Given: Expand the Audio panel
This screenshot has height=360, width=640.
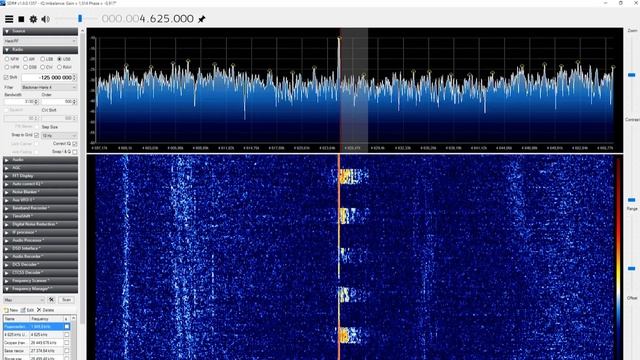Looking at the screenshot, I should pyautogui.click(x=40, y=160).
